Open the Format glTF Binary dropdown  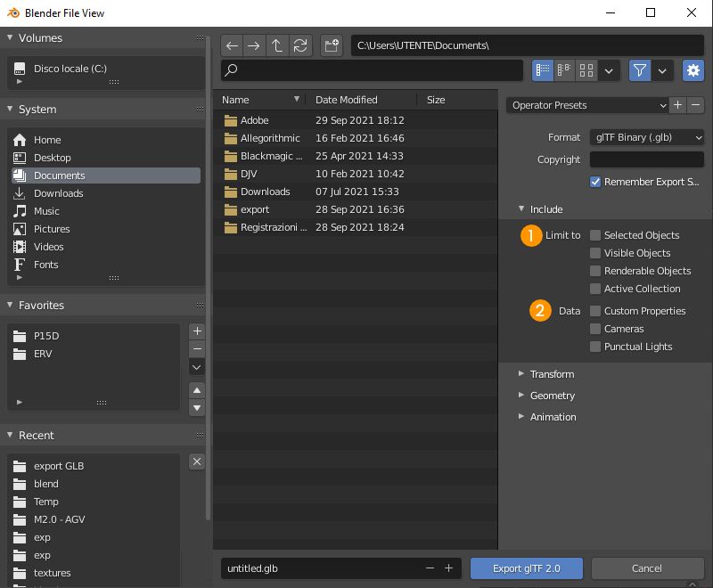(646, 137)
